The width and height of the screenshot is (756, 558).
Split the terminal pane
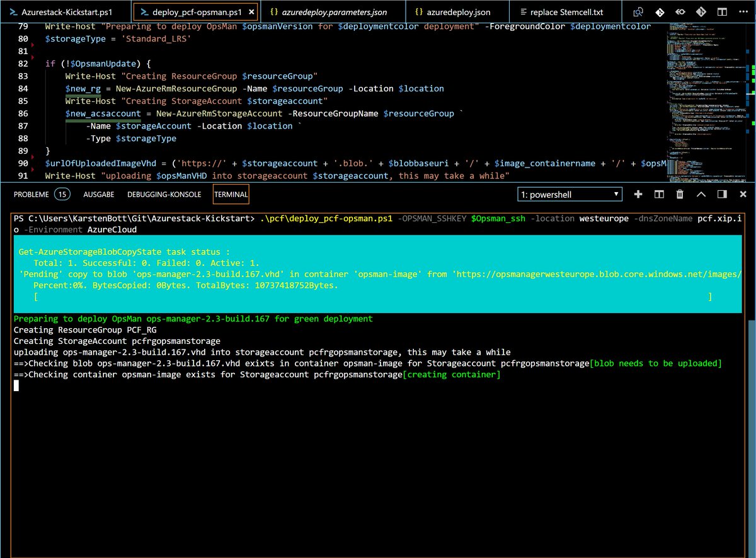point(659,195)
